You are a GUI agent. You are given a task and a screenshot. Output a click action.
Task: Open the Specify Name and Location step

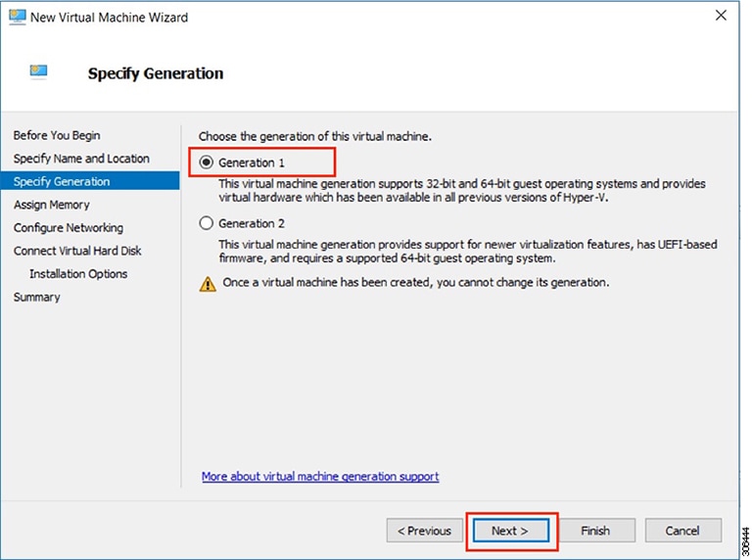[x=81, y=159]
